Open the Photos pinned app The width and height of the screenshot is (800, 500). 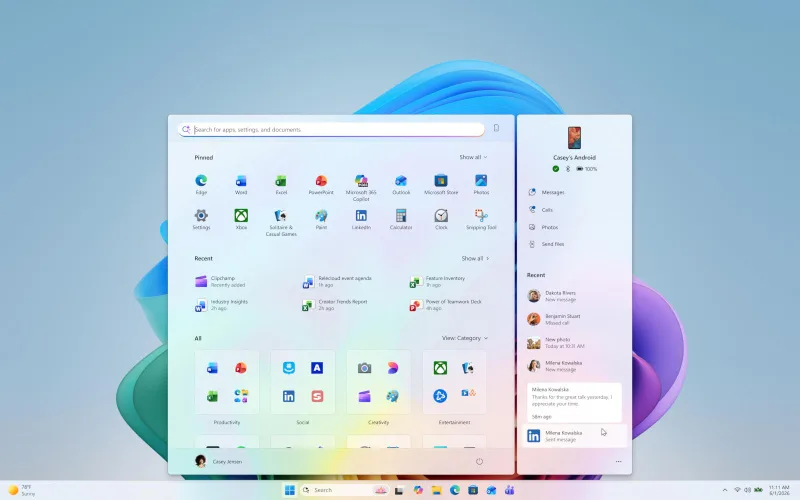coord(481,185)
